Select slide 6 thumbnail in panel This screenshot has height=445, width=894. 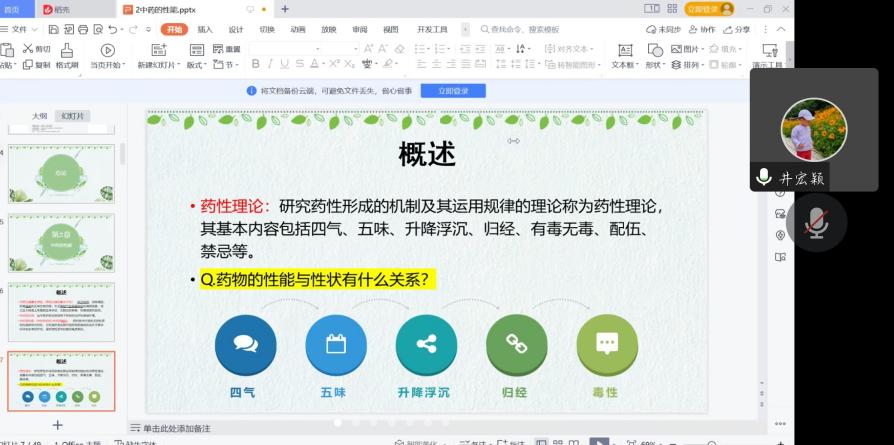pyautogui.click(x=62, y=312)
